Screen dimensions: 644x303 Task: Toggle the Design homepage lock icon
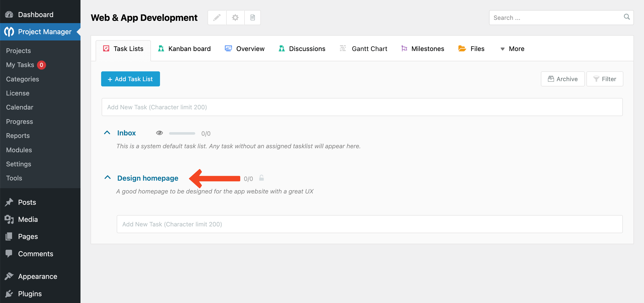[262, 178]
